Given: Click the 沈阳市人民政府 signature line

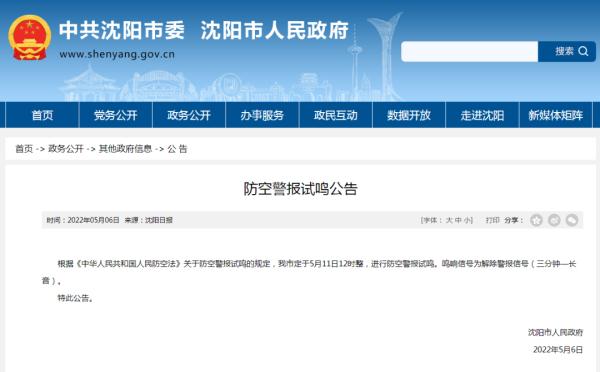Looking at the screenshot, I should tap(555, 332).
